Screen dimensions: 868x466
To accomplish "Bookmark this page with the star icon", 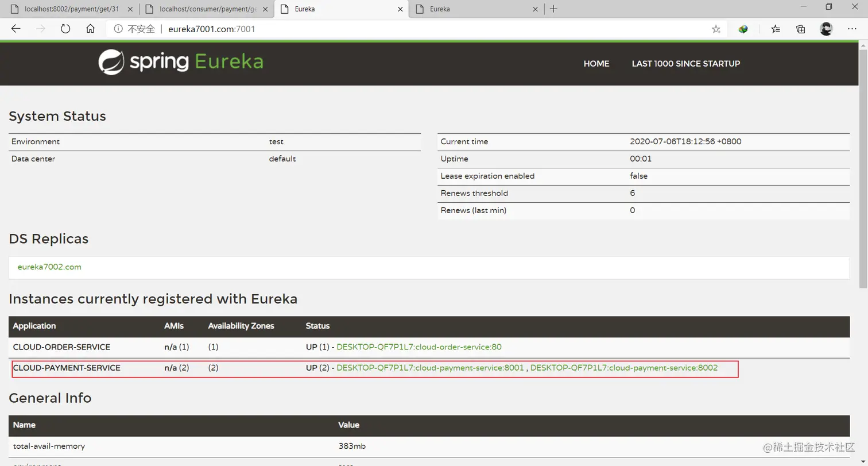I will point(716,29).
